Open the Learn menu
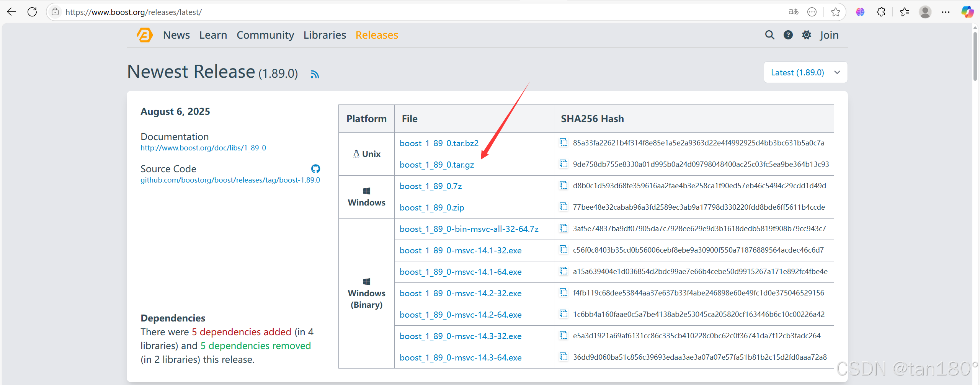 pyautogui.click(x=213, y=35)
